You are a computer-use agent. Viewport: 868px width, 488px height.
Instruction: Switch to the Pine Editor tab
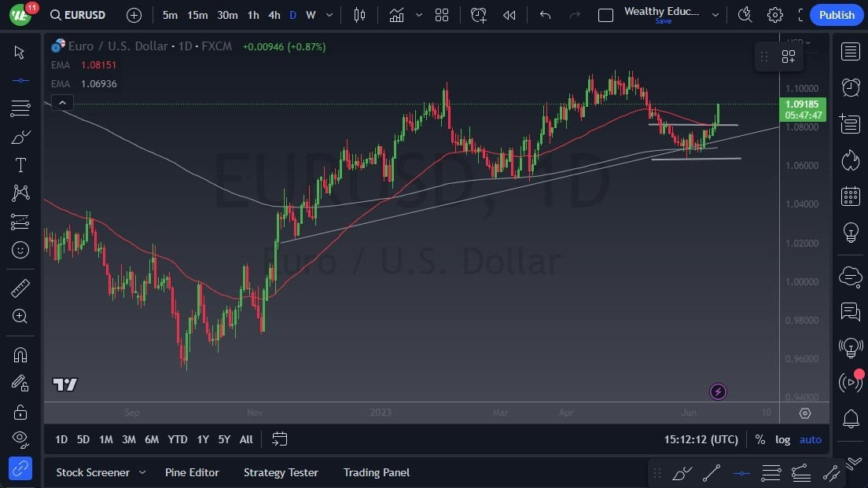point(193,472)
